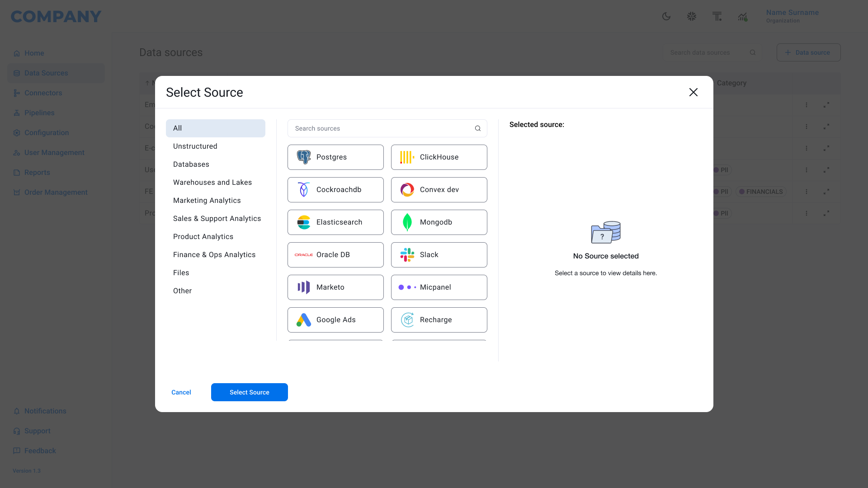Click the Snowflake icon in the header
Viewport: 868px width, 488px height.
point(691,16)
